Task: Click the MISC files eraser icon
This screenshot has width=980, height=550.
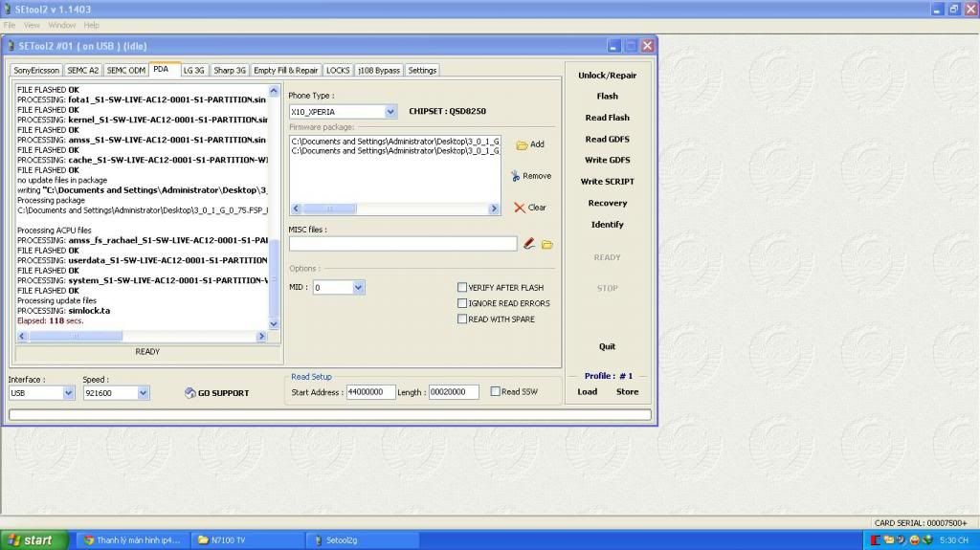Action: (528, 244)
